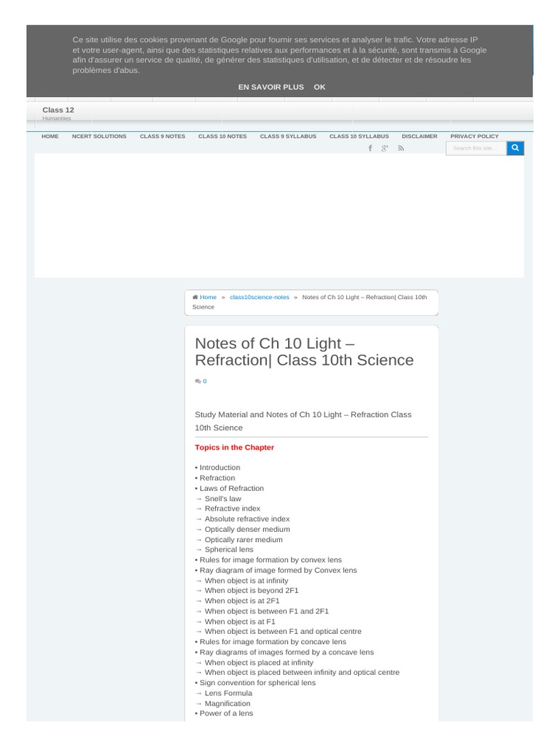Click the Facebook icon
Viewport: 560px width, 747px height.
tap(370, 148)
